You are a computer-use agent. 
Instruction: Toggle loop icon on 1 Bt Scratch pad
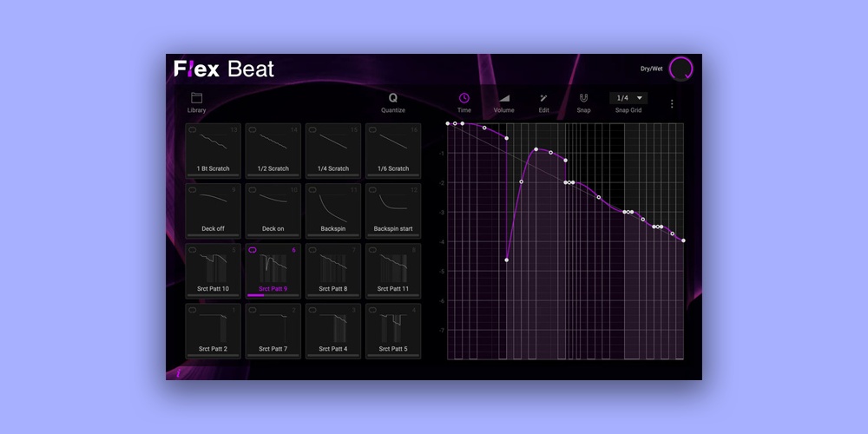(x=193, y=129)
